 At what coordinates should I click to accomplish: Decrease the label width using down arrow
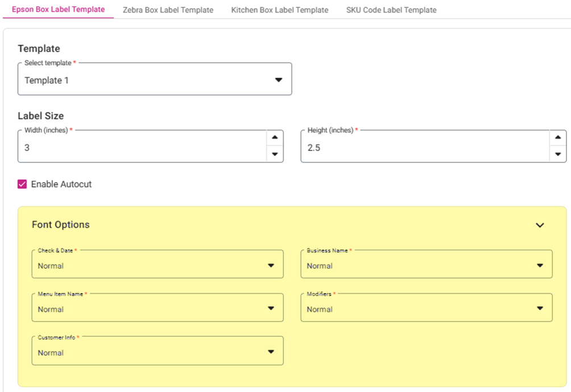coord(275,155)
